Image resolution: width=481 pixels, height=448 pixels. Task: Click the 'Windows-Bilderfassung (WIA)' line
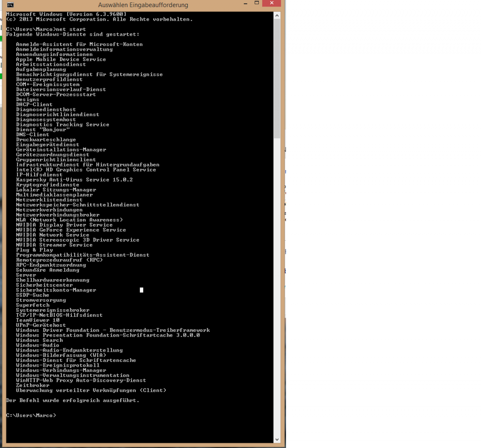61,355
